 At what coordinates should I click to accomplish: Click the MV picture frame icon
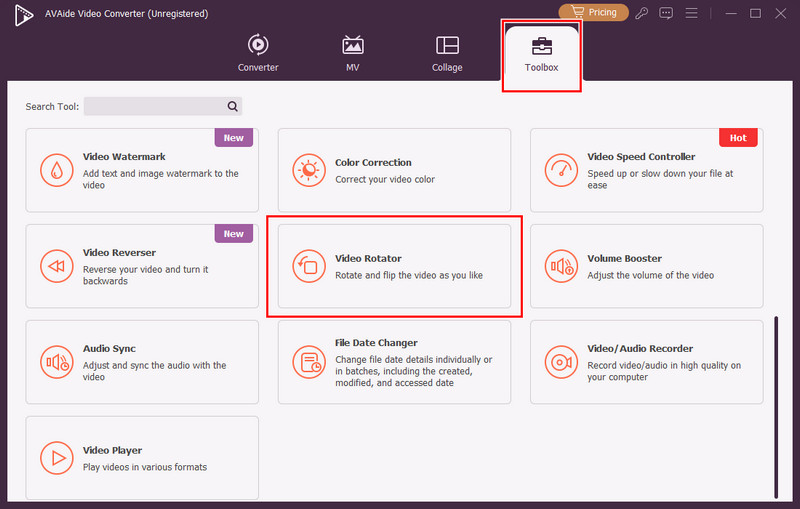click(x=353, y=45)
